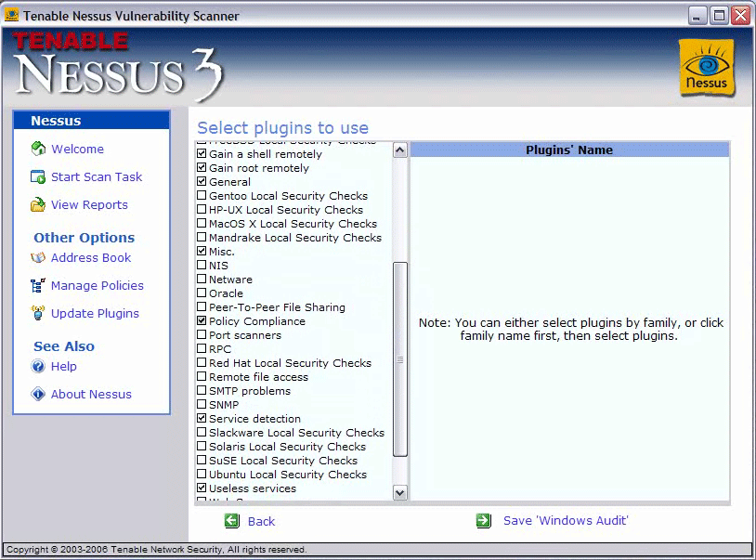Screen dimensions: 756x560
Task: Go to View Reports
Action: pos(89,205)
